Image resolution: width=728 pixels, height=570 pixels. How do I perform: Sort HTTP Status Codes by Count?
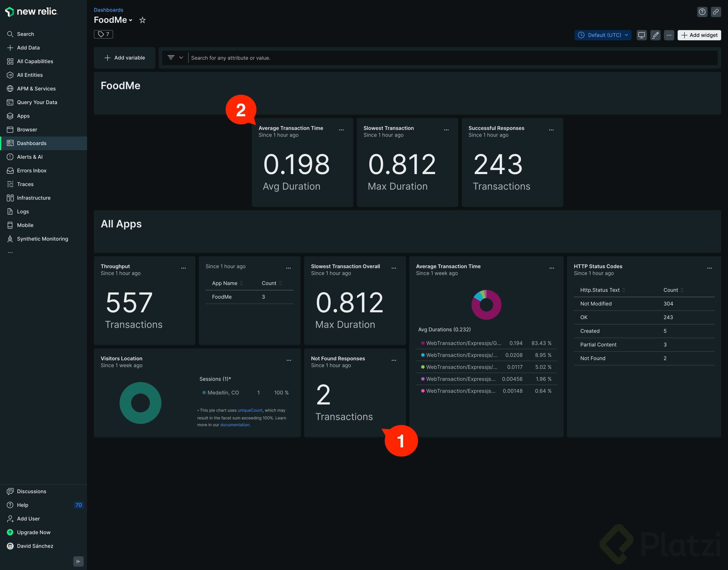coord(674,290)
